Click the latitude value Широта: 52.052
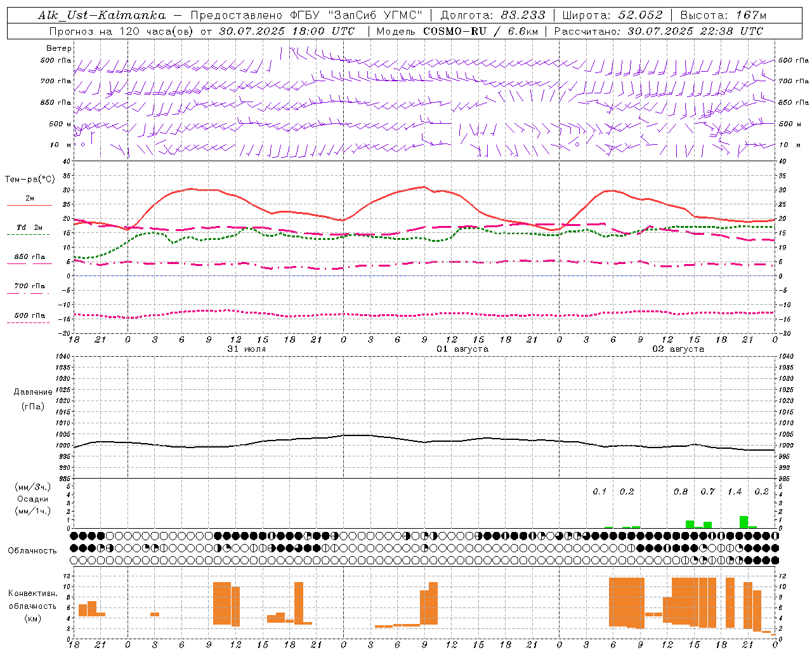 (x=613, y=15)
